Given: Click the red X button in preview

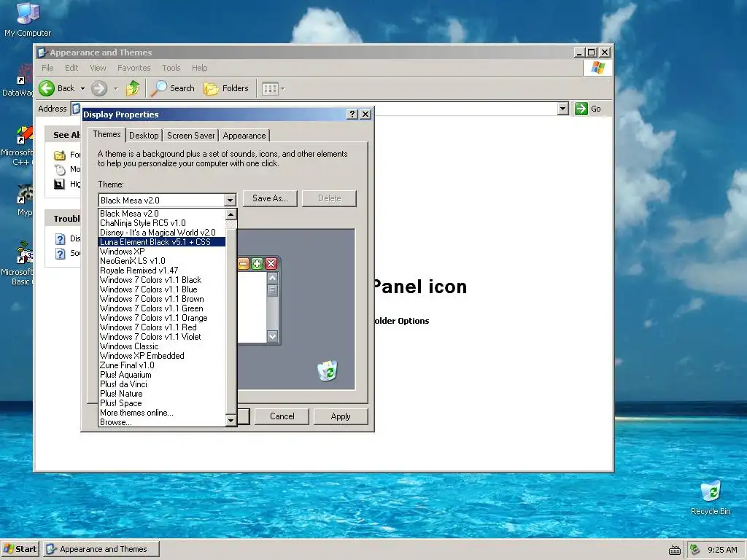Looking at the screenshot, I should click(271, 264).
